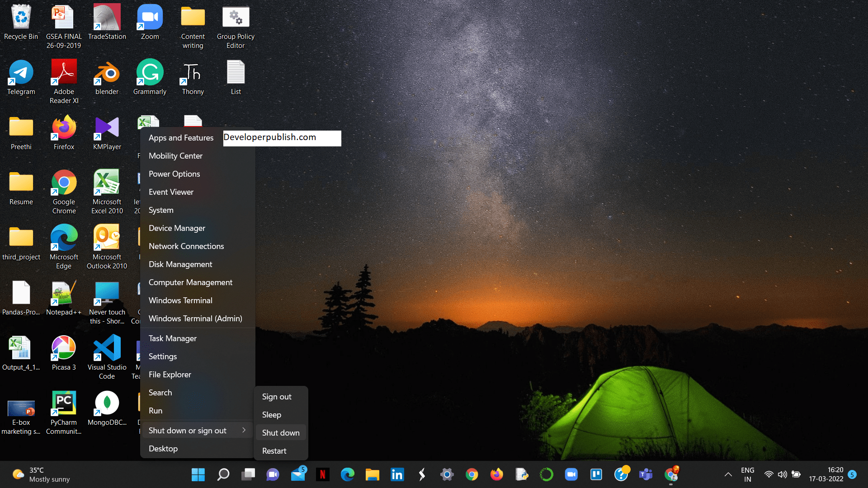Open Netflix from the taskbar
This screenshot has height=488, width=868.
click(x=322, y=474)
